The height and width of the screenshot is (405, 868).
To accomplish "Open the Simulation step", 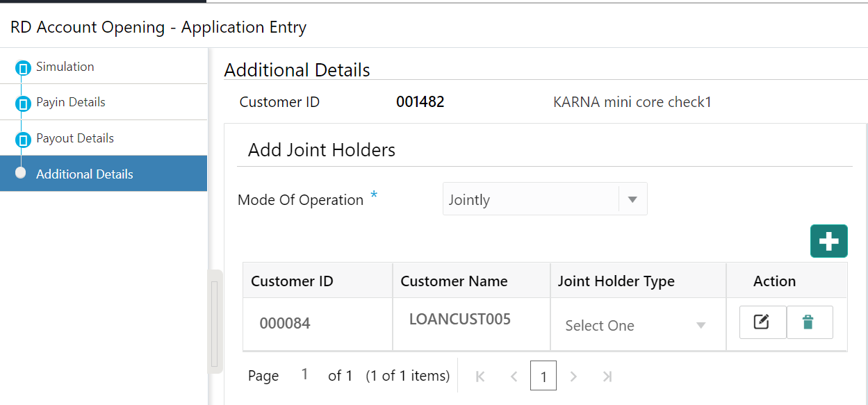I will (x=104, y=67).
